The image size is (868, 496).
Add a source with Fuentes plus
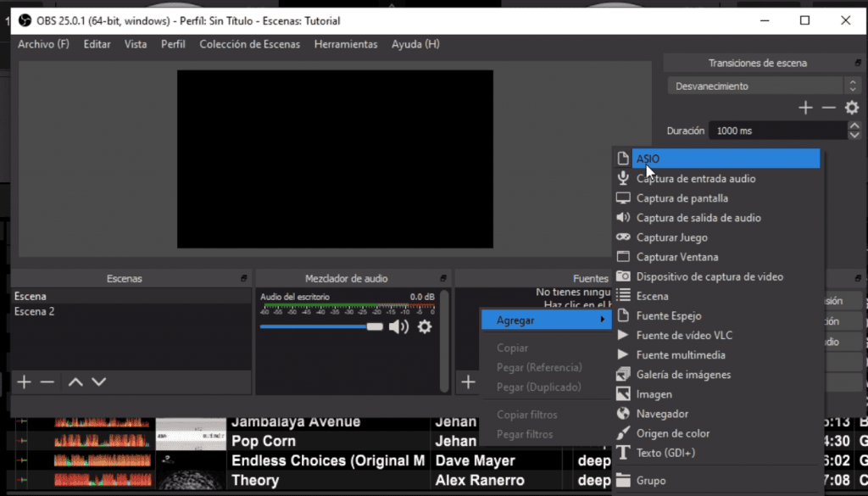coord(468,382)
